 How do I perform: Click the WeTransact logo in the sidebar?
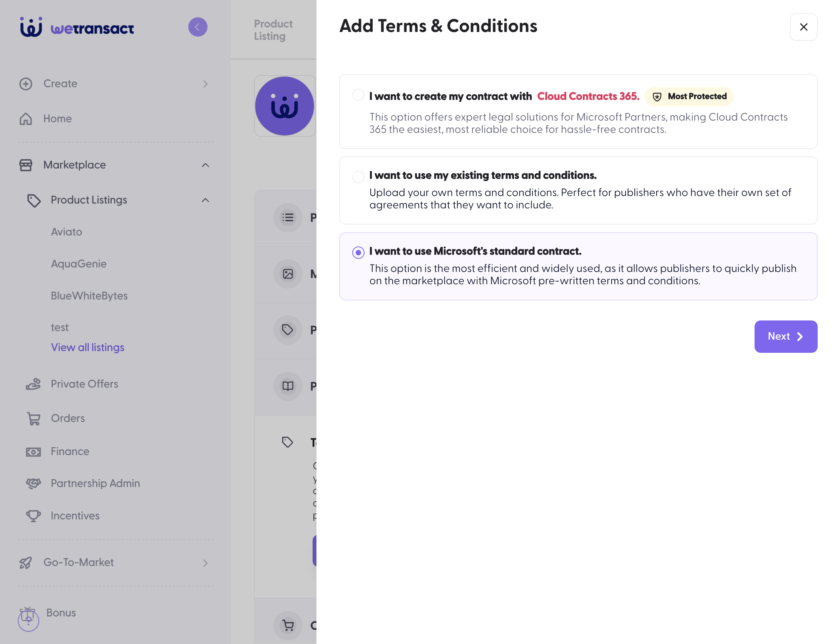coord(77,27)
